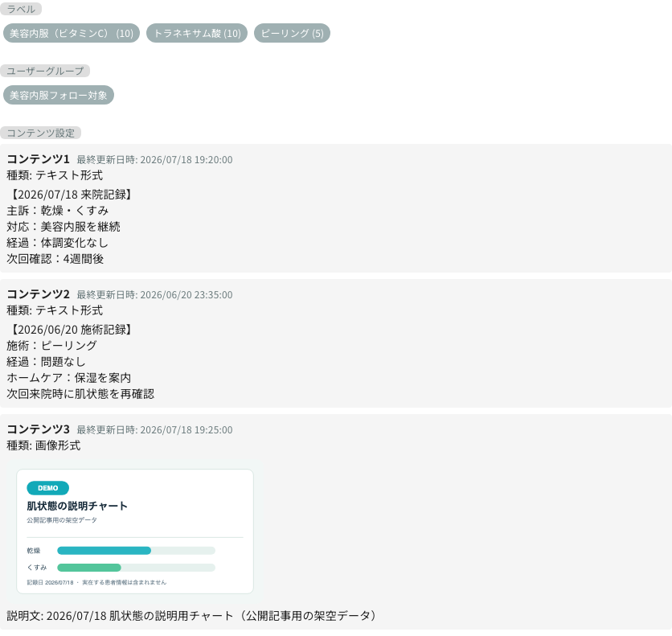
Task: Click the 【2026/07/18 来院記録】 line
Action: pos(71,195)
